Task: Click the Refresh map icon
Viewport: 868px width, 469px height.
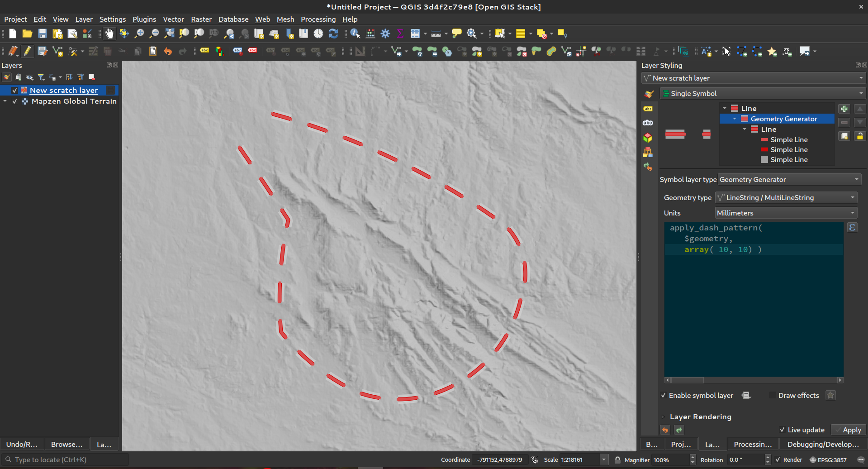Action: 333,34
